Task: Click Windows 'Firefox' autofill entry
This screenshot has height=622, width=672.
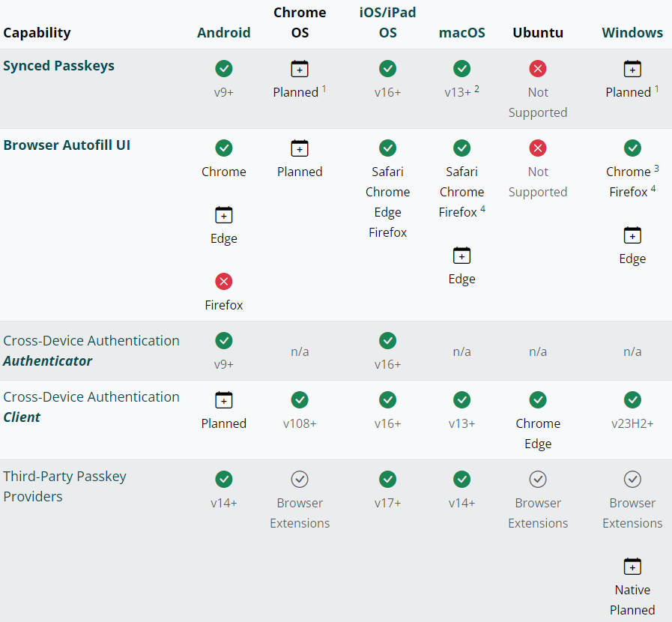Action: 629,192
